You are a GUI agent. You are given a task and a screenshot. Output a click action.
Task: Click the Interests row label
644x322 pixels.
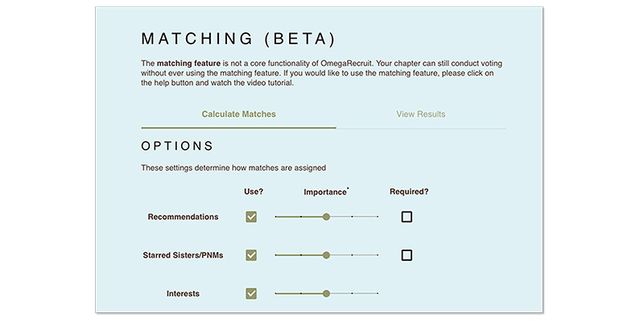pyautogui.click(x=183, y=294)
